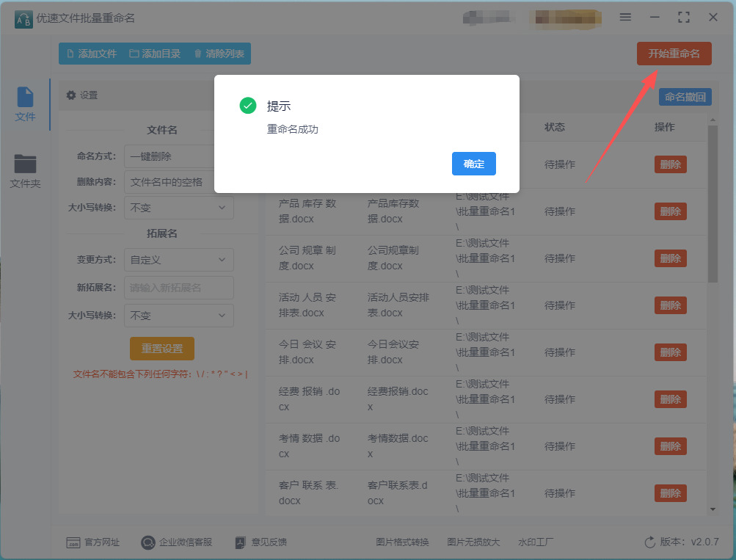The image size is (736, 560).
Task: Select new name 客户联系表.docx cell
Action: click(x=397, y=493)
